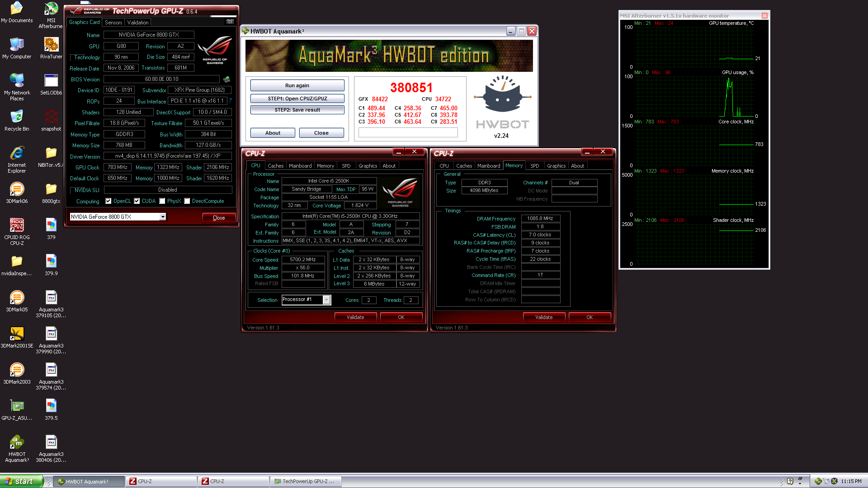This screenshot has height=488, width=868.
Task: Click STEP1: Open CPUZ/GPUZ button
Action: point(297,99)
